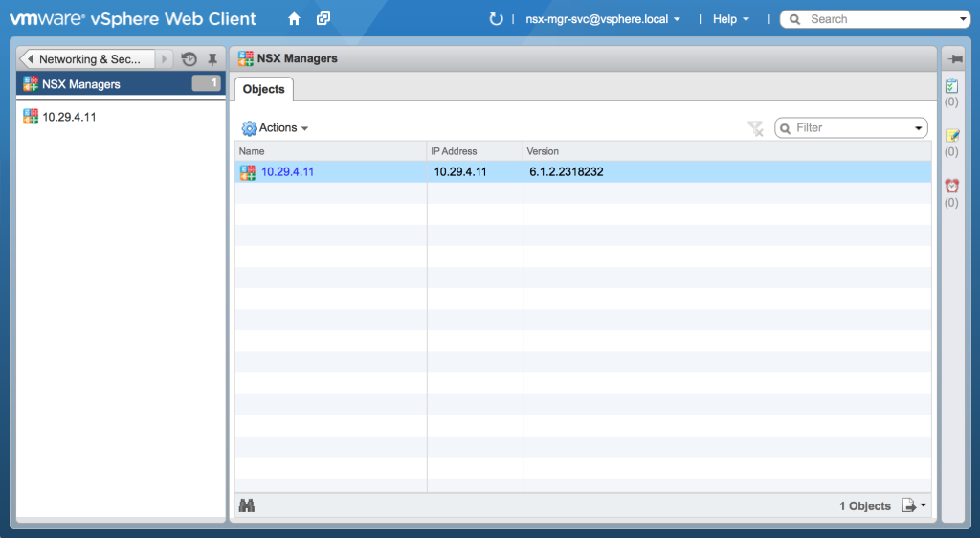
Task: Pin the navigator panel
Action: coord(212,59)
